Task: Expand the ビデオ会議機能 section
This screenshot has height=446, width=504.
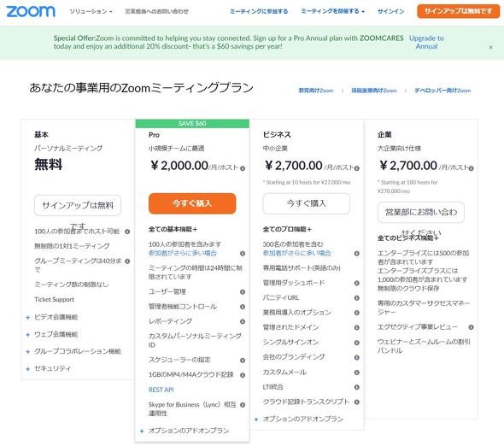Action: [52, 317]
